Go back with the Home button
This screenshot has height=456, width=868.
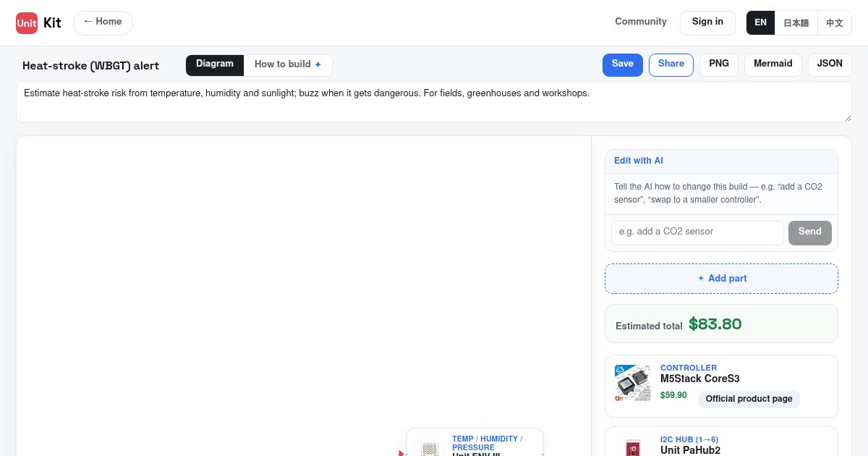pyautogui.click(x=103, y=22)
